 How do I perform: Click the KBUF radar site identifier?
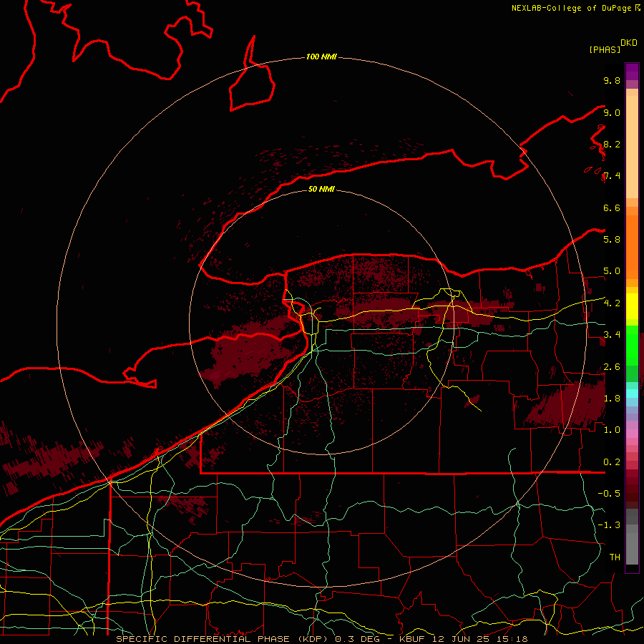pyautogui.click(x=411, y=639)
